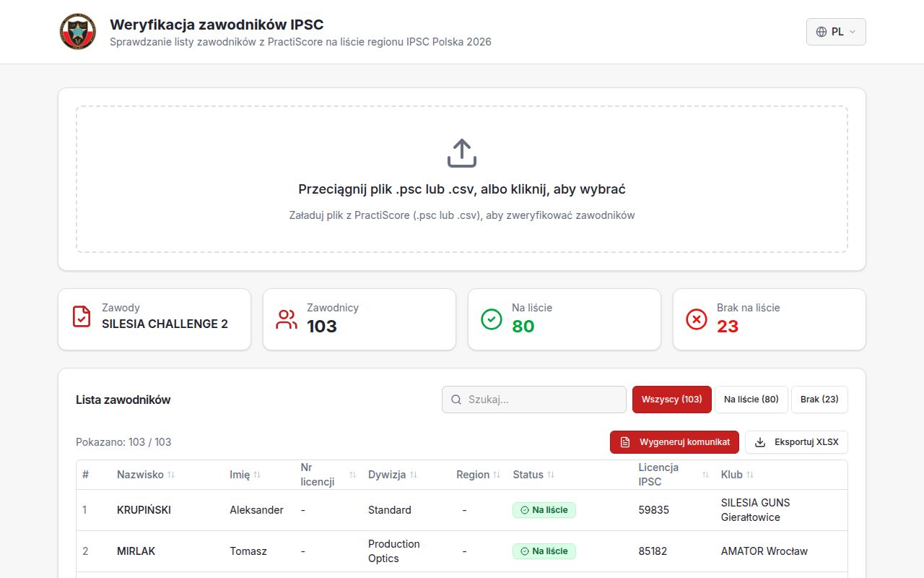
Task: Click SILESIA GUNS Gierałtowice club cell
Action: (756, 510)
